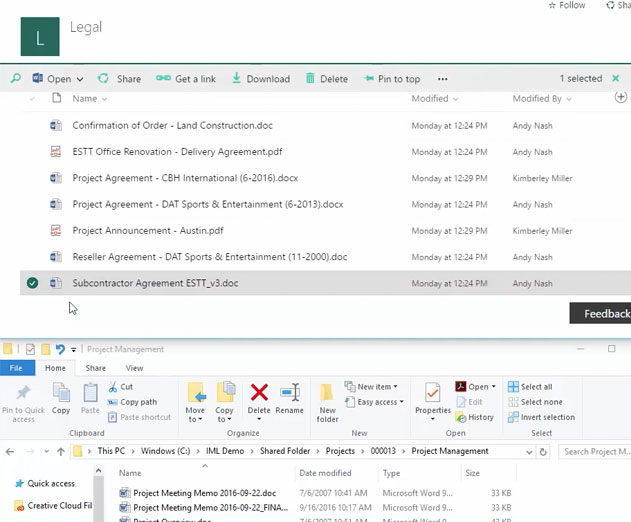
Task: Click the Pin to top pin icon
Action: coord(368,78)
